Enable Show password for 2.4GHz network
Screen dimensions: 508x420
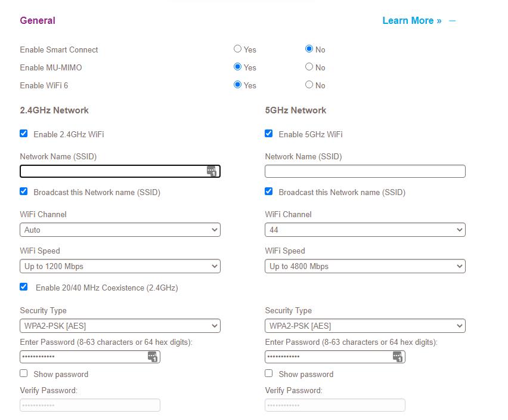[x=24, y=373]
